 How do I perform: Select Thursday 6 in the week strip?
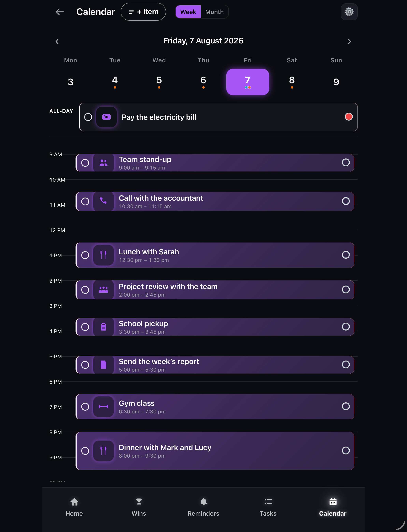(x=203, y=82)
